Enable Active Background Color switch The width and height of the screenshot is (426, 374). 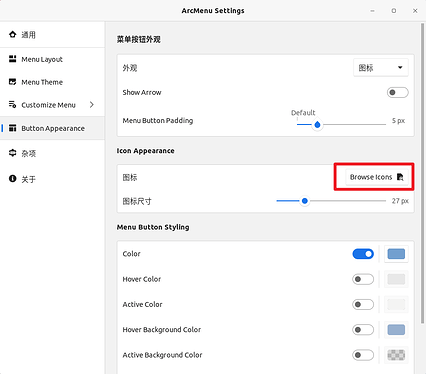363,355
